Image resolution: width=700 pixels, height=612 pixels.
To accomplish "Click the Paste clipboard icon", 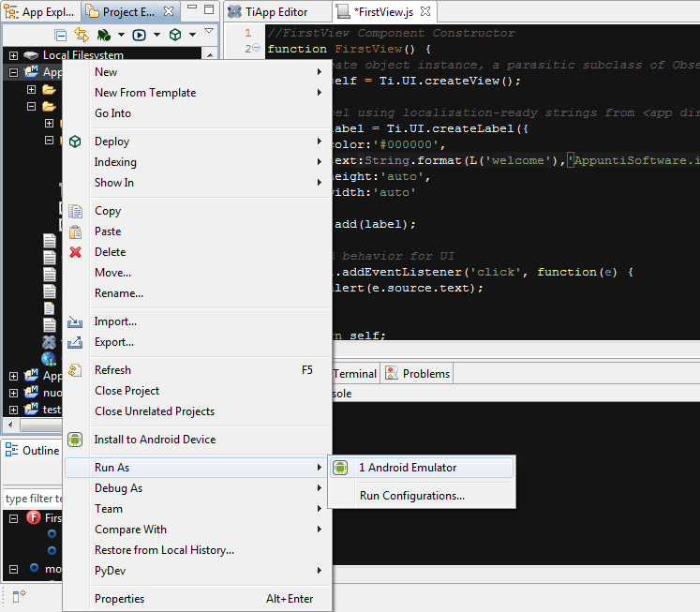I will [x=75, y=231].
